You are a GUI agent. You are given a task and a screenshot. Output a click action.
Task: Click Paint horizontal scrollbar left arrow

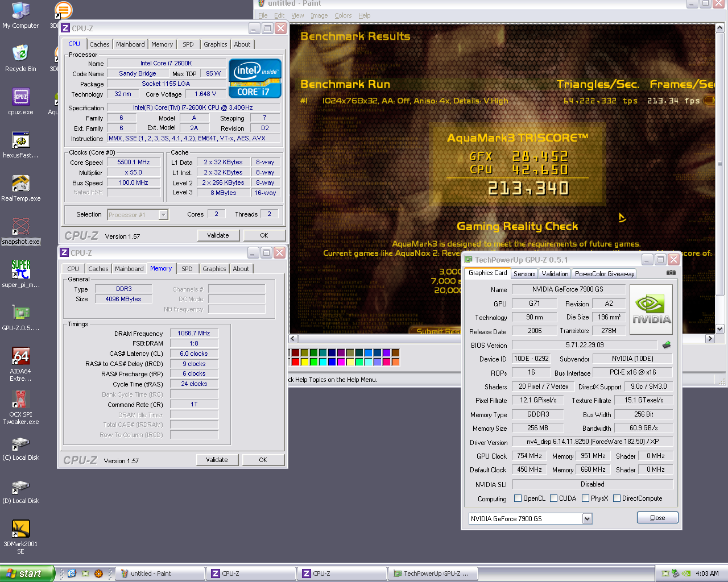point(294,339)
